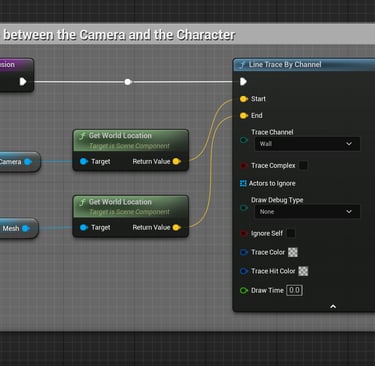Click the comment box title about Camera and Character
The image size is (375, 366).
pyautogui.click(x=119, y=35)
